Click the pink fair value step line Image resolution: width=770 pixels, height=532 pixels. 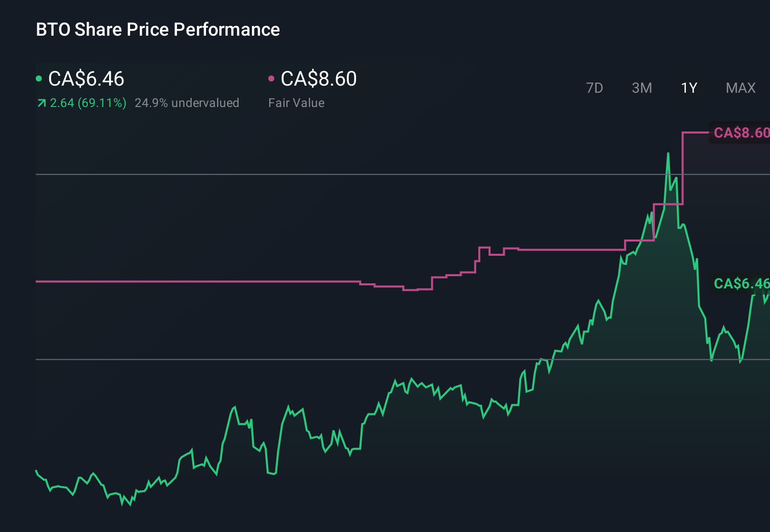(x=204, y=281)
